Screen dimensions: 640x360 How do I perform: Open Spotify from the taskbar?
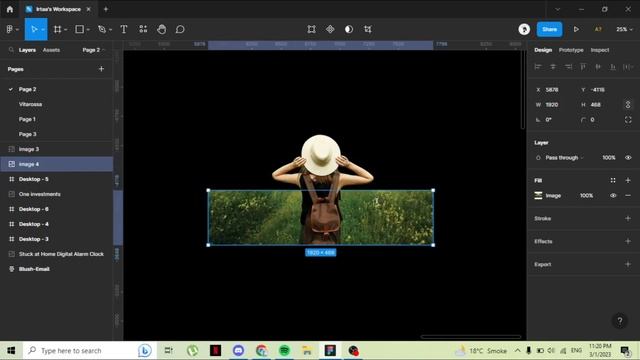(284, 350)
